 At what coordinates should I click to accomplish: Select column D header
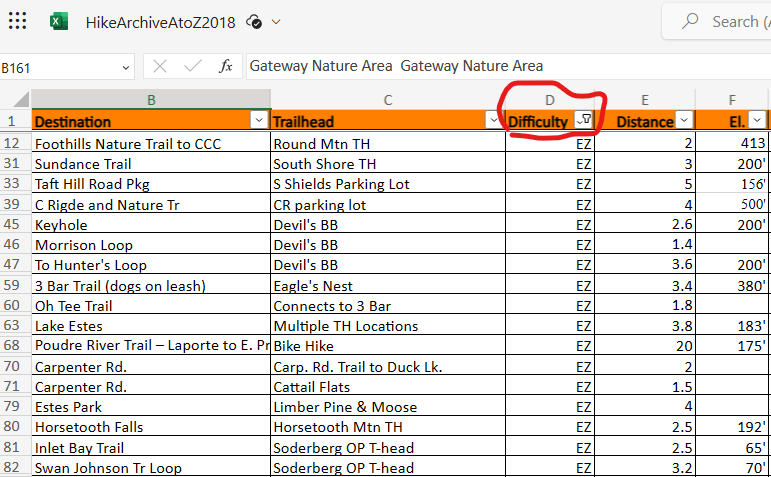click(549, 100)
